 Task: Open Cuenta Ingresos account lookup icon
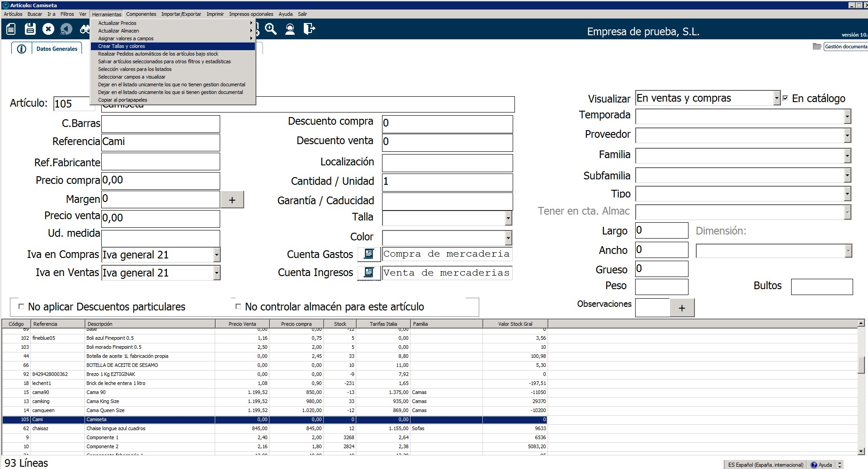(x=368, y=272)
